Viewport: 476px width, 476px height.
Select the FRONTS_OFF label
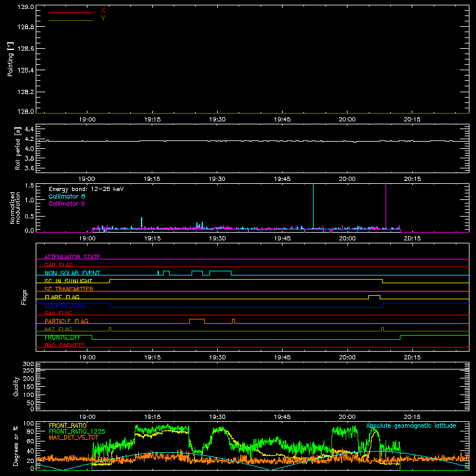point(62,337)
